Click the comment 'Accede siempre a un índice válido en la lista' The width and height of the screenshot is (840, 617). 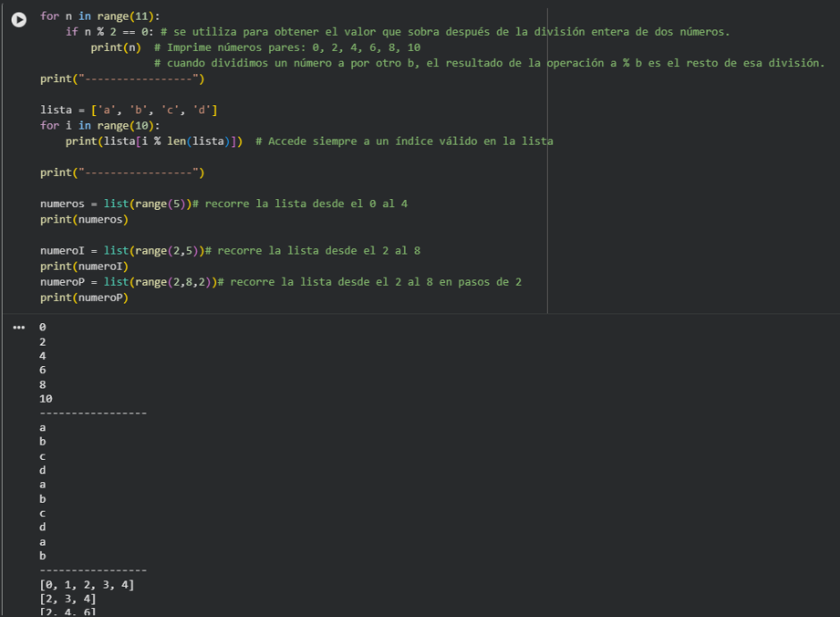tap(404, 141)
